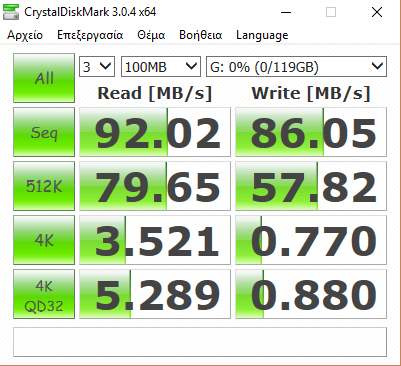The image size is (401, 366).
Task: Open the Αρχείο menu
Action: point(25,35)
